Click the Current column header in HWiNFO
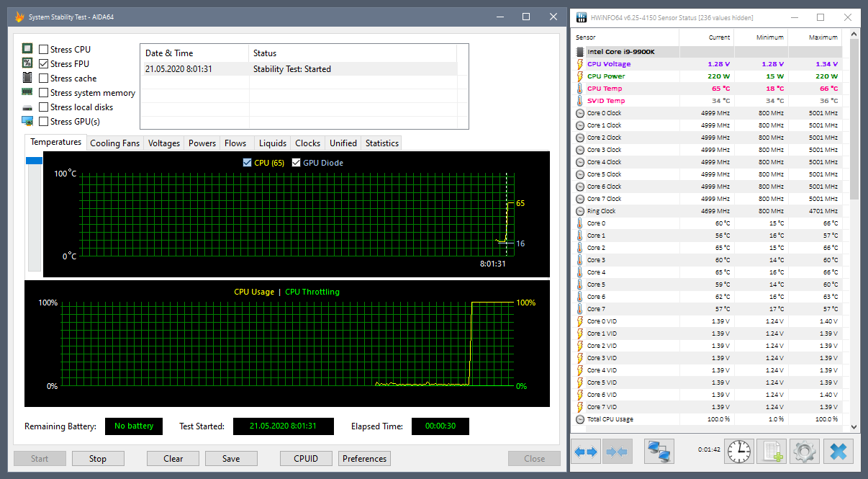868x479 pixels. (x=706, y=37)
